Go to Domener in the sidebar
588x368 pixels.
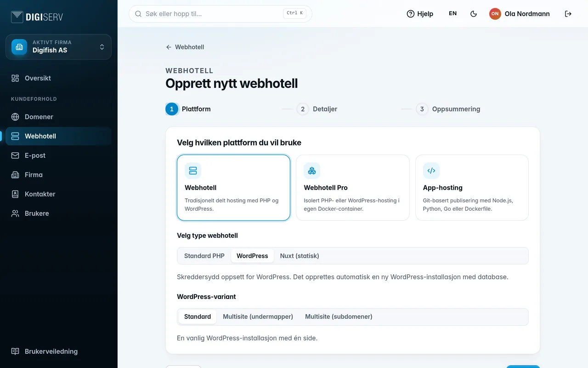[x=58, y=117]
